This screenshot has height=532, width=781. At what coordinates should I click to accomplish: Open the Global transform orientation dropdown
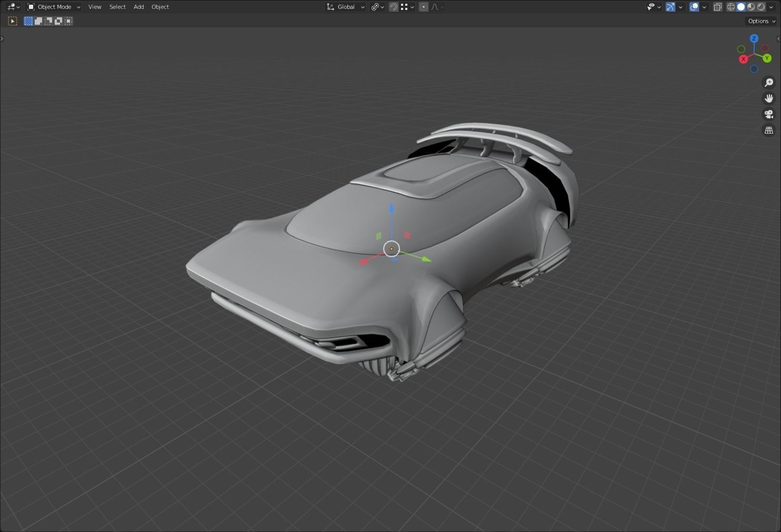[x=345, y=7]
